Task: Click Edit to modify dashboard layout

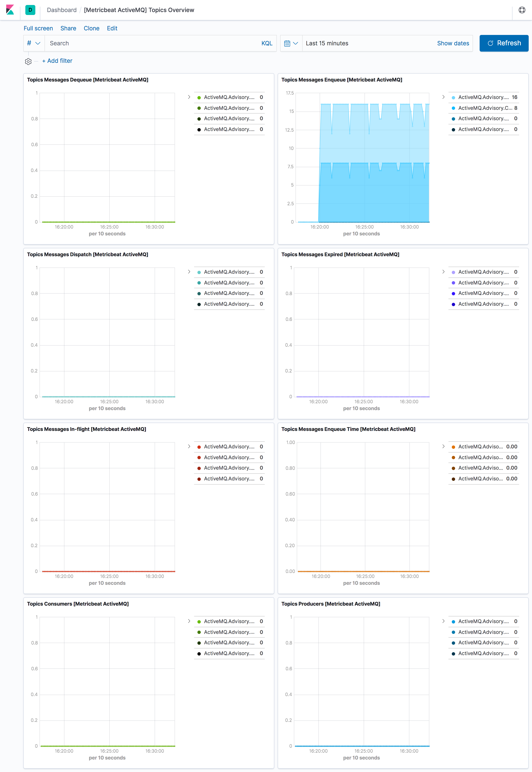Action: pyautogui.click(x=112, y=28)
